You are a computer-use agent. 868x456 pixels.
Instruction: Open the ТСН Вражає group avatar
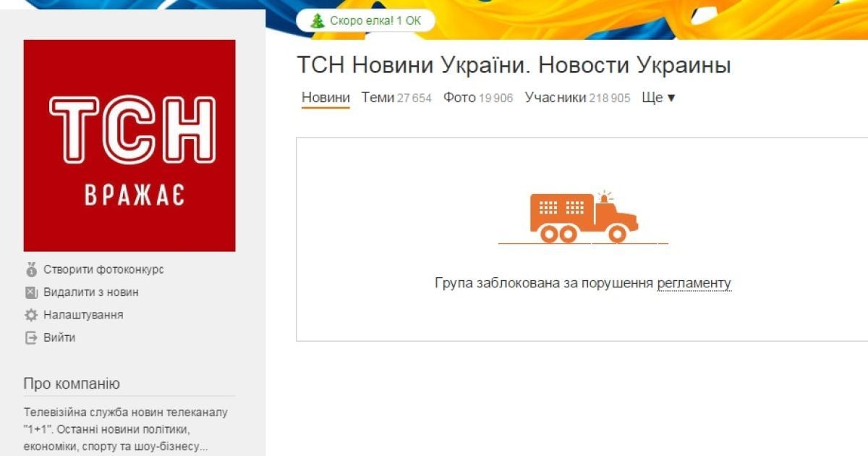pos(129,145)
